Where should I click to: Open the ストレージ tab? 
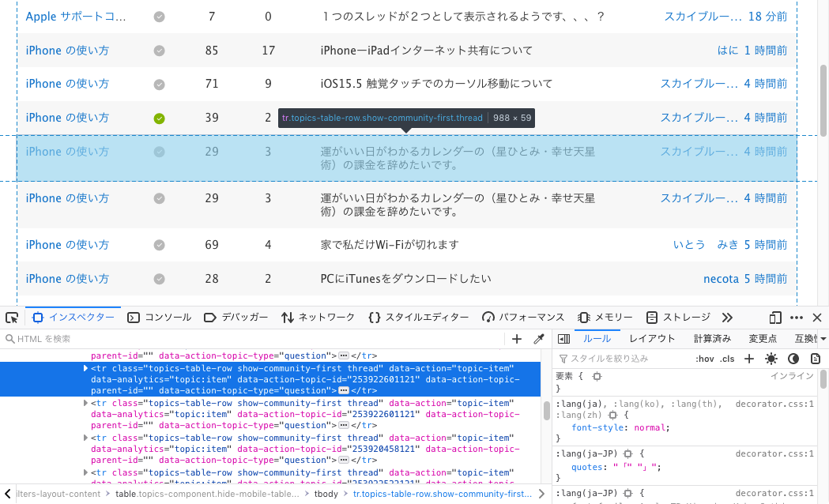678,318
